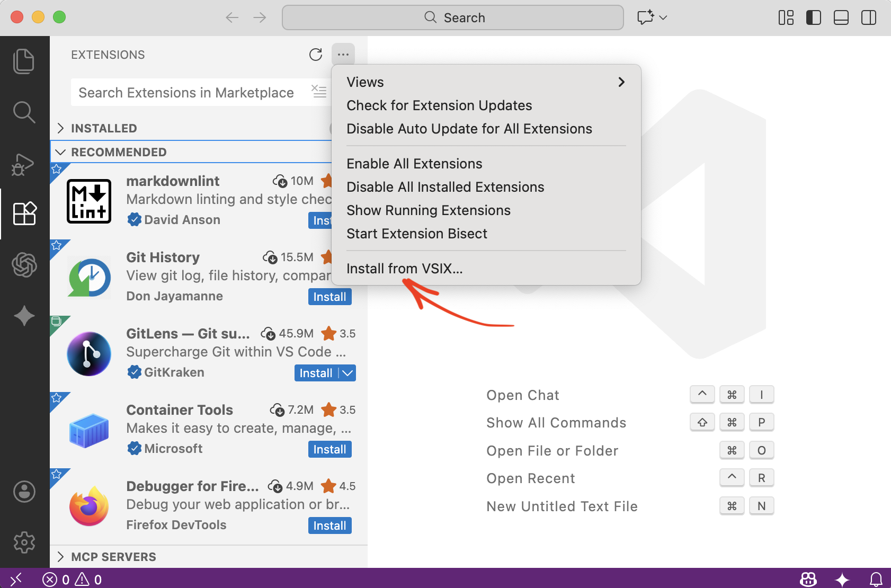Open the Explorer view in activity bar
Image resolution: width=891 pixels, height=588 pixels.
click(x=24, y=61)
